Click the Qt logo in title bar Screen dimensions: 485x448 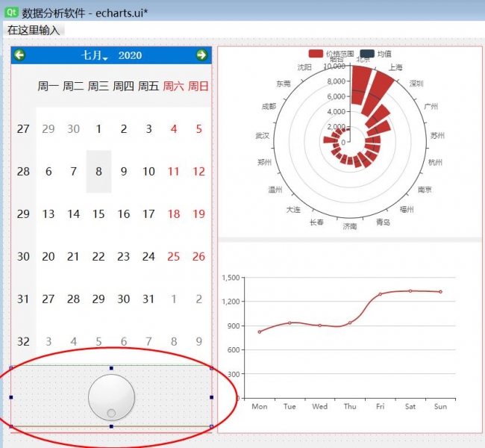point(11,13)
